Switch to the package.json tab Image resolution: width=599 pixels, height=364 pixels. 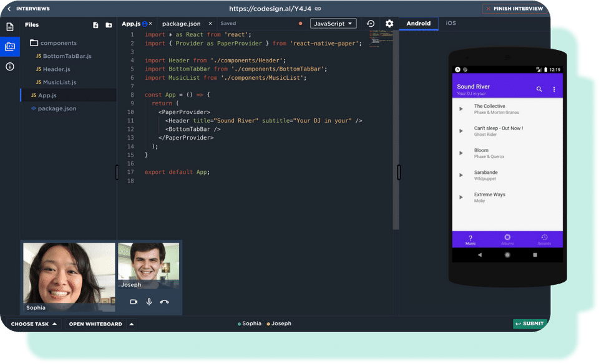coord(181,24)
